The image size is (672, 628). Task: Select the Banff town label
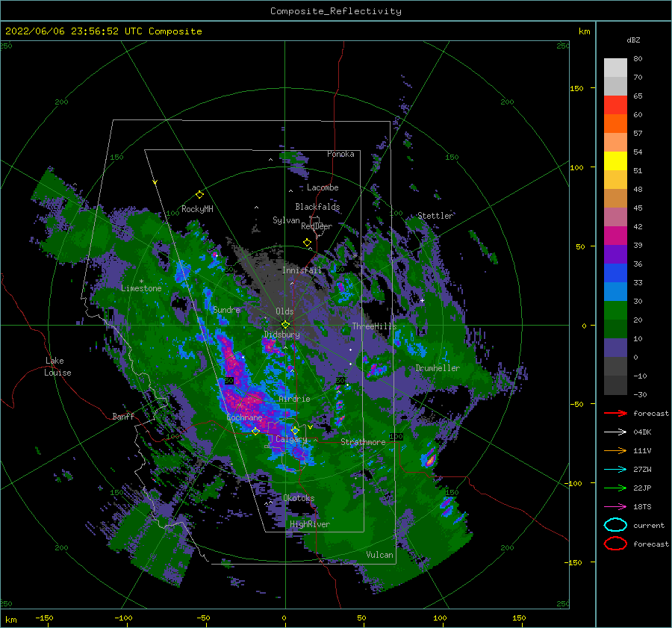click(x=123, y=416)
